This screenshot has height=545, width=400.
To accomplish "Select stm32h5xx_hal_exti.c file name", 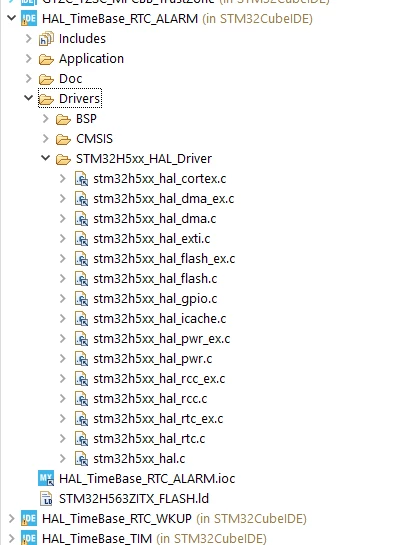I will pos(152,238).
